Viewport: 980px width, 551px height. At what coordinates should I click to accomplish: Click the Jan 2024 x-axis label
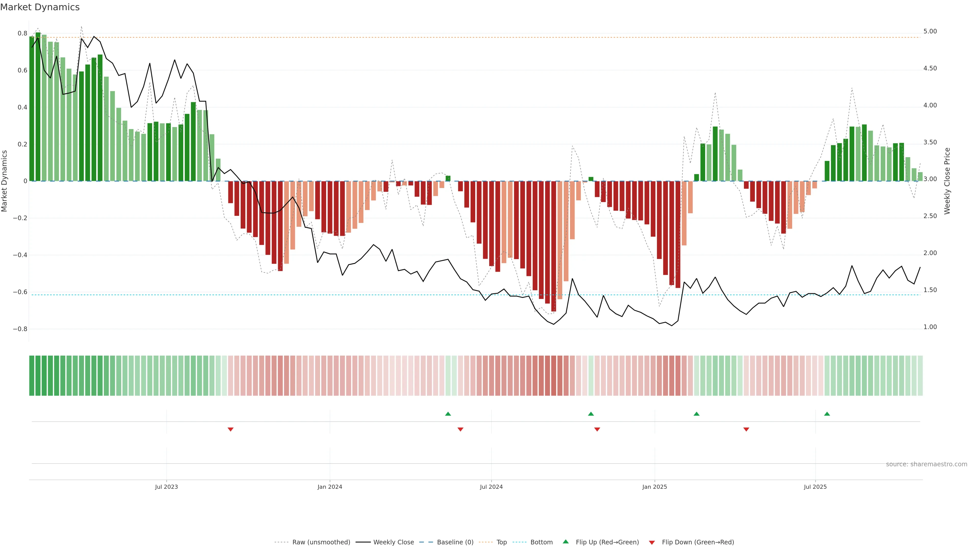(330, 487)
